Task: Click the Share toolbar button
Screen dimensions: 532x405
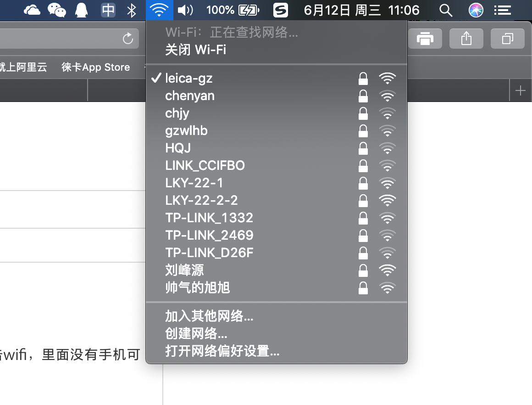Action: (466, 39)
